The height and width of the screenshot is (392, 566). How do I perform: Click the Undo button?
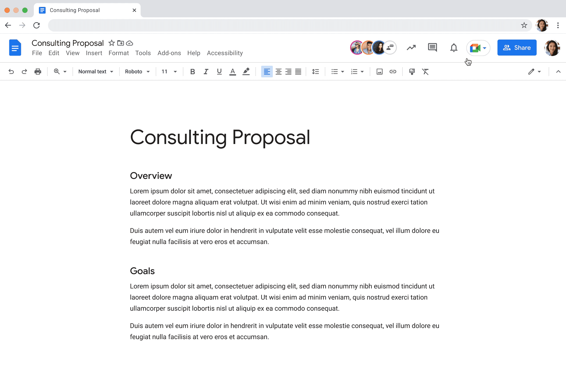(x=10, y=71)
